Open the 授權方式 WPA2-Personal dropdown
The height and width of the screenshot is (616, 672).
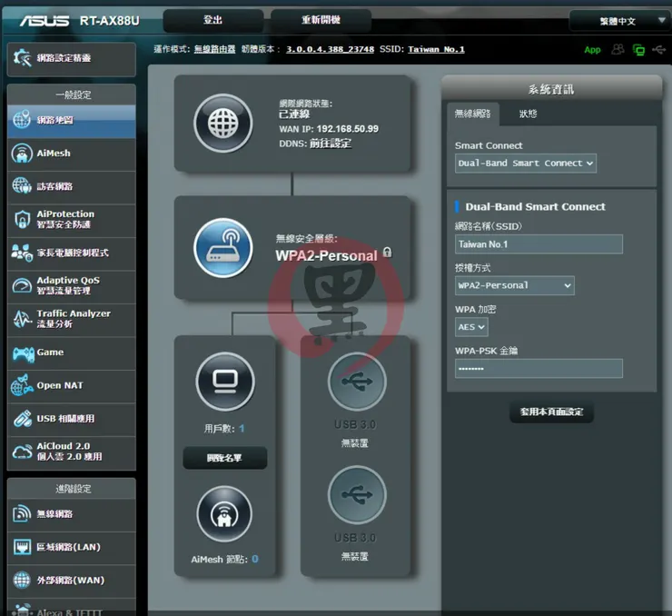coord(514,285)
